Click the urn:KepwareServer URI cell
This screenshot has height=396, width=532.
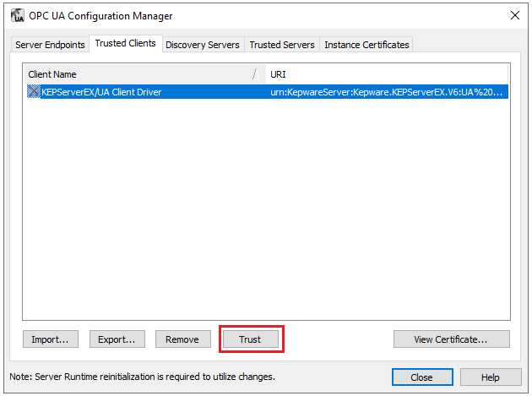coord(386,92)
